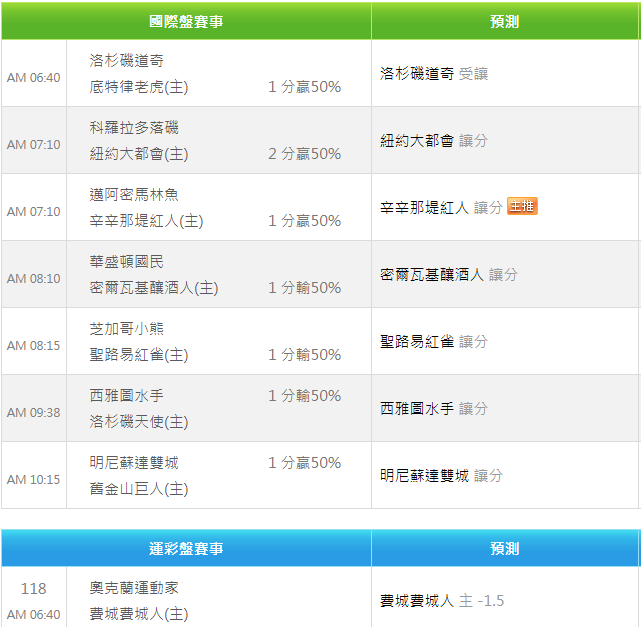641x627 pixels.
Task: Click time AM 10:15
Action: (34, 479)
